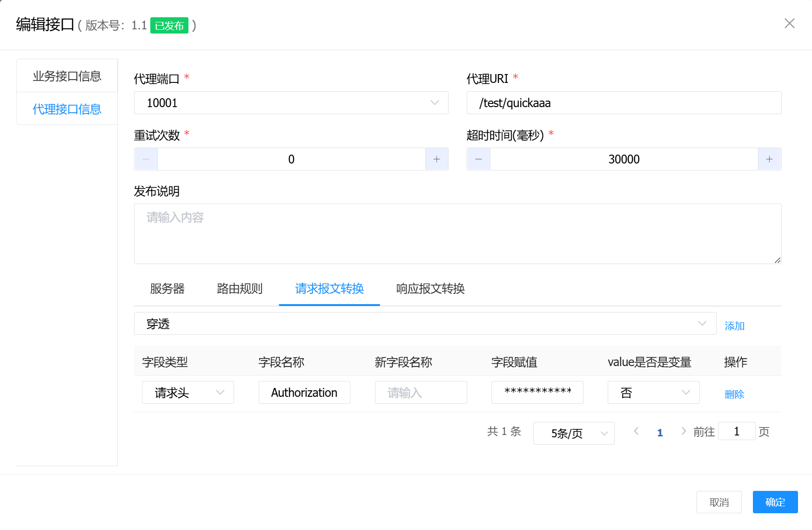Click into the 发布说明 text area

point(457,234)
